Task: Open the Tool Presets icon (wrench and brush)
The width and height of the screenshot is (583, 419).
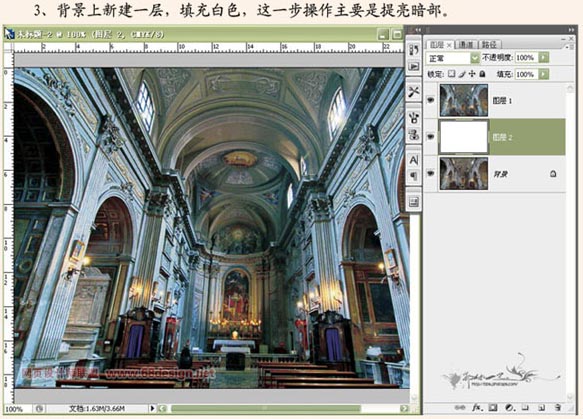Action: (x=413, y=91)
